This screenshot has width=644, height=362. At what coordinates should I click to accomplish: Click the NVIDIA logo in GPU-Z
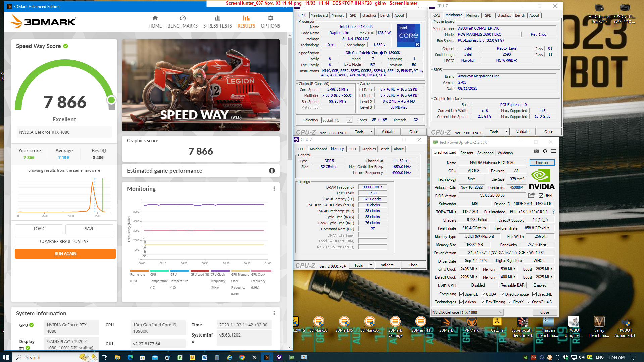pyautogui.click(x=542, y=179)
